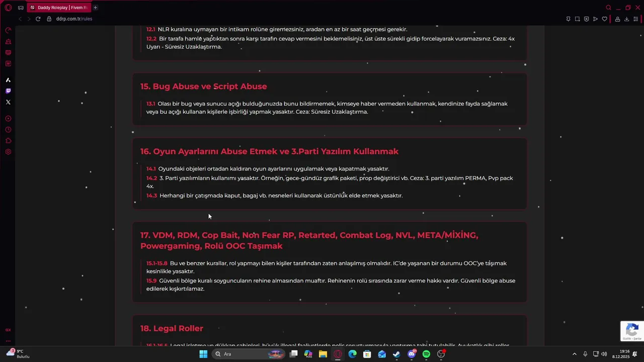Click the taskbar Ara search box
This screenshot has height=362, width=644.
pos(249,354)
